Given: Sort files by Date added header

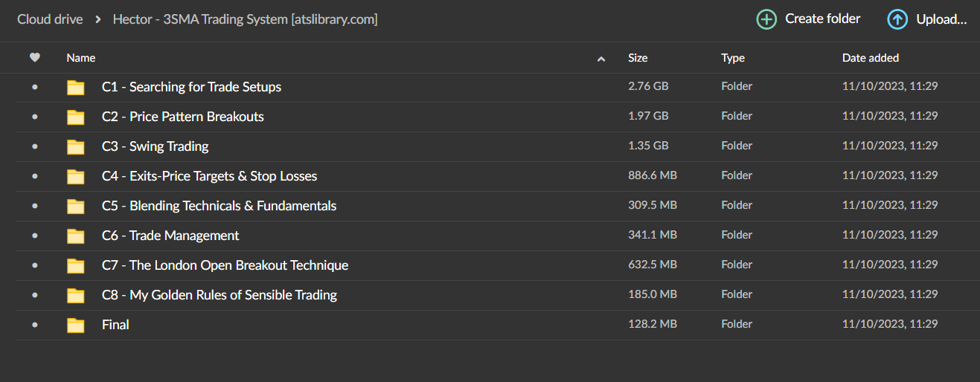Looking at the screenshot, I should [870, 58].
